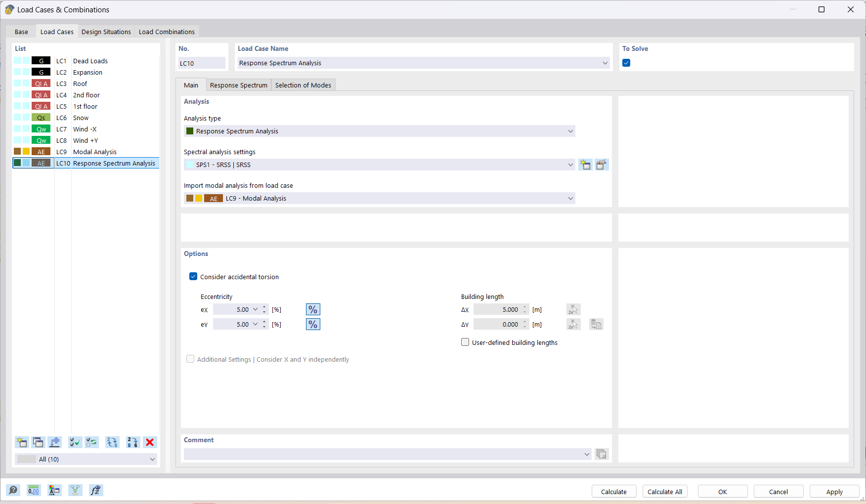This screenshot has height=504, width=866.
Task: Increase eX eccentricity with the stepper
Action: click(264, 307)
